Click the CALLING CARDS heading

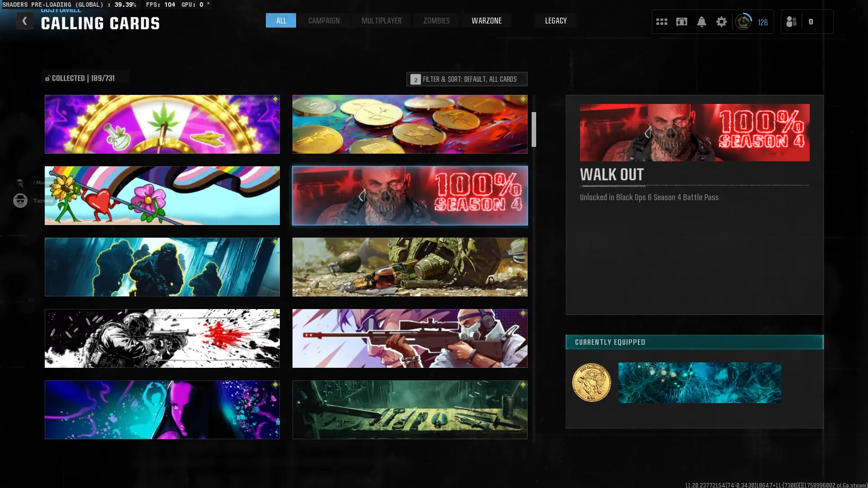(100, 23)
